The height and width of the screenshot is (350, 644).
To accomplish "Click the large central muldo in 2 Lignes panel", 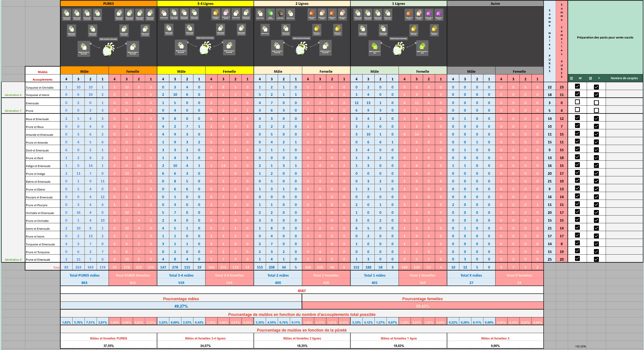I will click(x=301, y=48).
